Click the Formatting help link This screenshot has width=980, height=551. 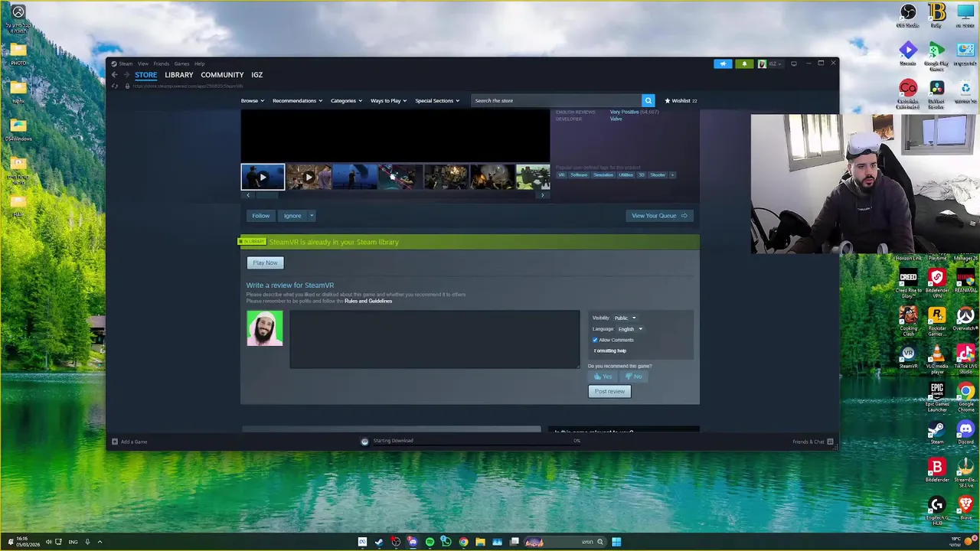(x=610, y=350)
